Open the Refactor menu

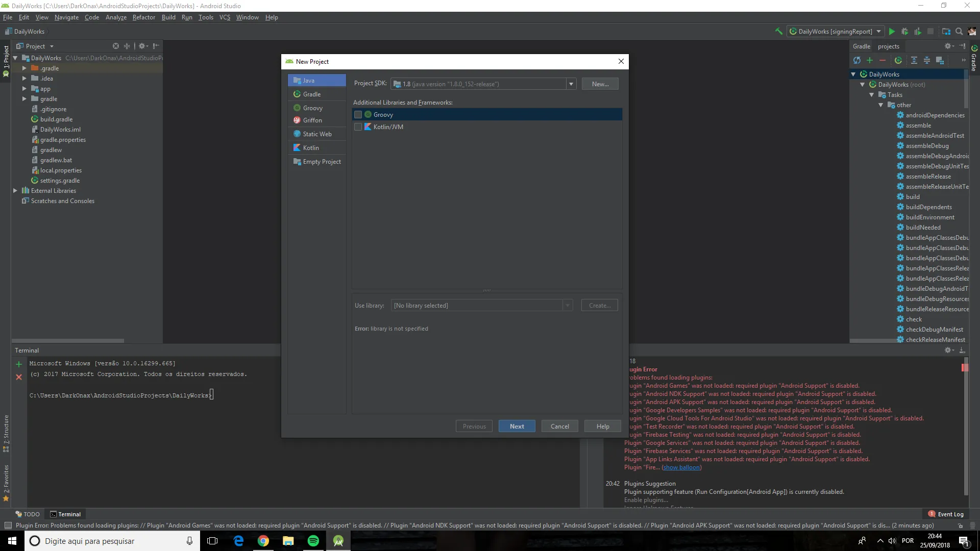(143, 17)
